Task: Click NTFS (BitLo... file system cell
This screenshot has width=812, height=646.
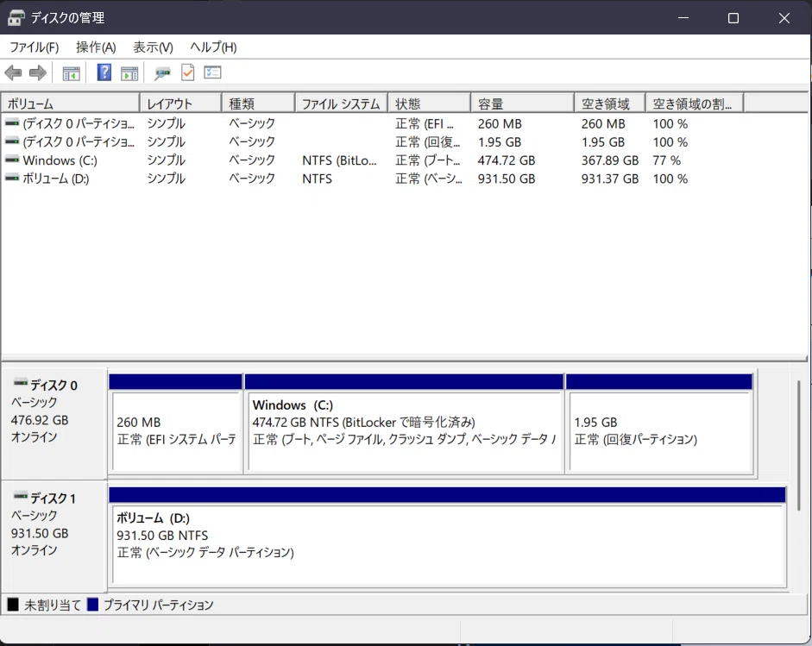Action: 339,160
